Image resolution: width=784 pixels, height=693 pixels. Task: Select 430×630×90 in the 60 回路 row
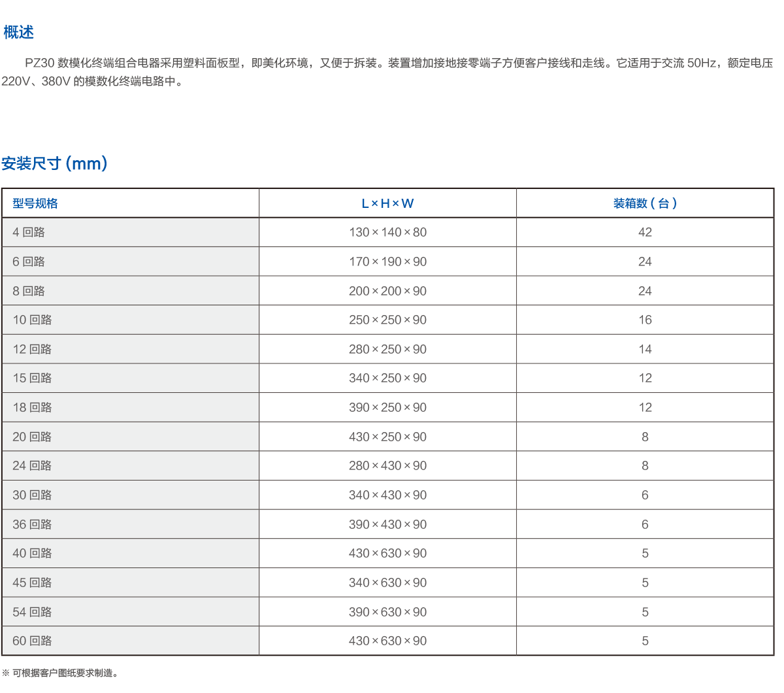pyautogui.click(x=387, y=641)
